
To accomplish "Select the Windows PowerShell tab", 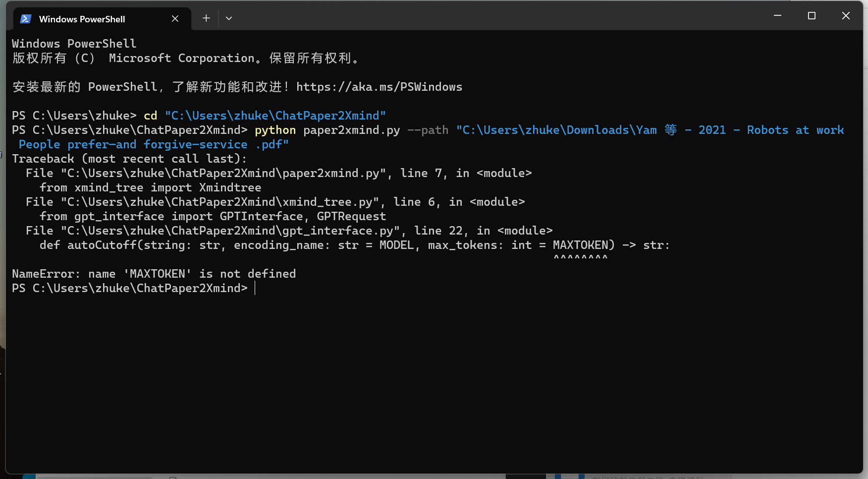I will pyautogui.click(x=102, y=19).
